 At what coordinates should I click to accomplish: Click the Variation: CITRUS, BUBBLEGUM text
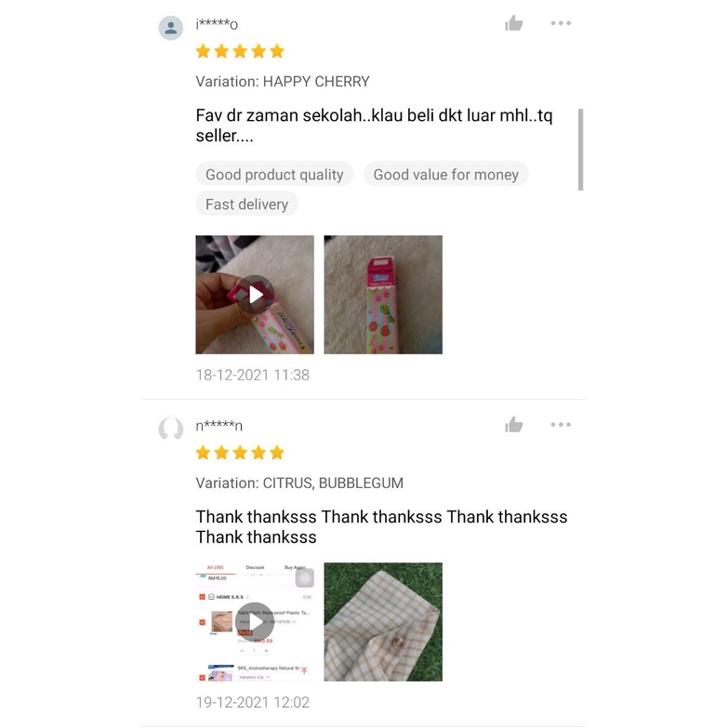pyautogui.click(x=299, y=483)
